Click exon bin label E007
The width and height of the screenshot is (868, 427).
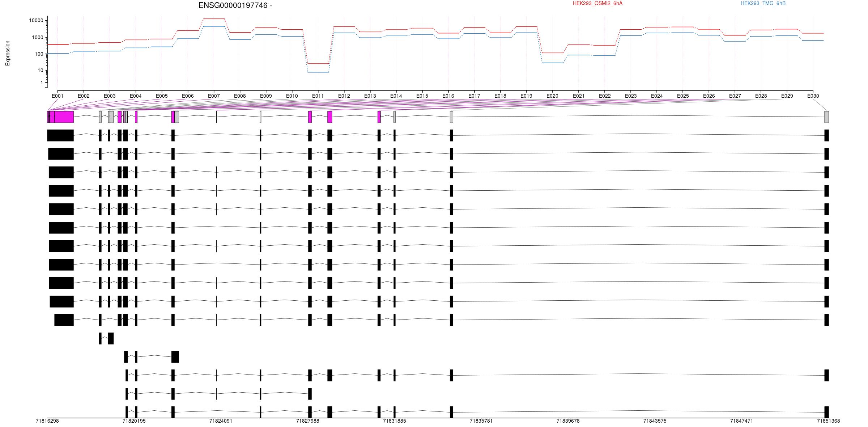(214, 96)
